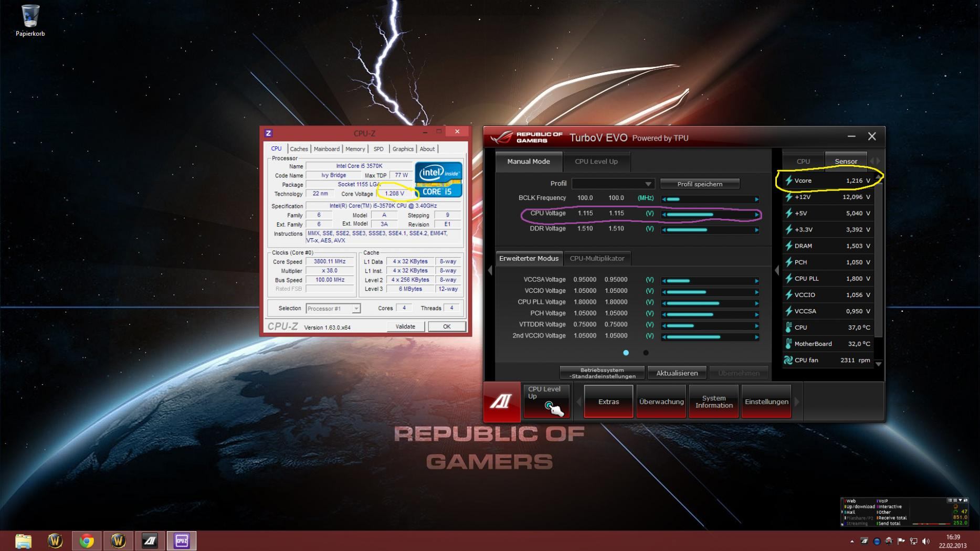
Task: Click the Vcore lightning sensor icon
Action: [x=788, y=181]
